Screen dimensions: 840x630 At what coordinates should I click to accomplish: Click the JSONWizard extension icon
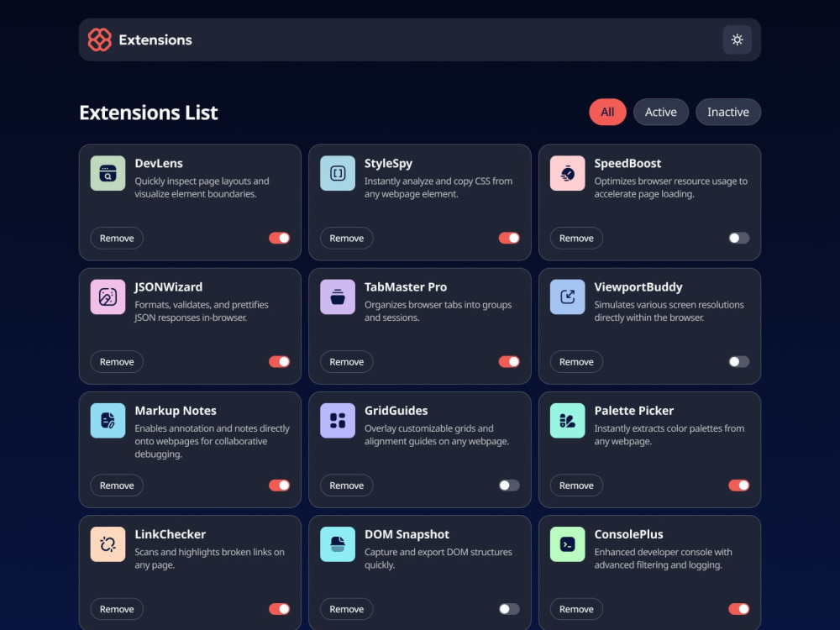click(108, 297)
